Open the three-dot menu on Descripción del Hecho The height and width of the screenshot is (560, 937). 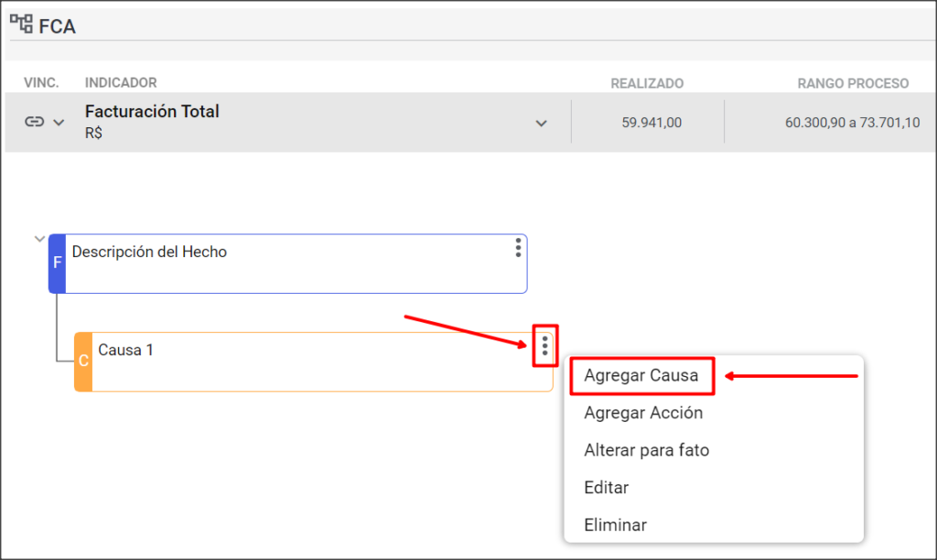click(518, 247)
